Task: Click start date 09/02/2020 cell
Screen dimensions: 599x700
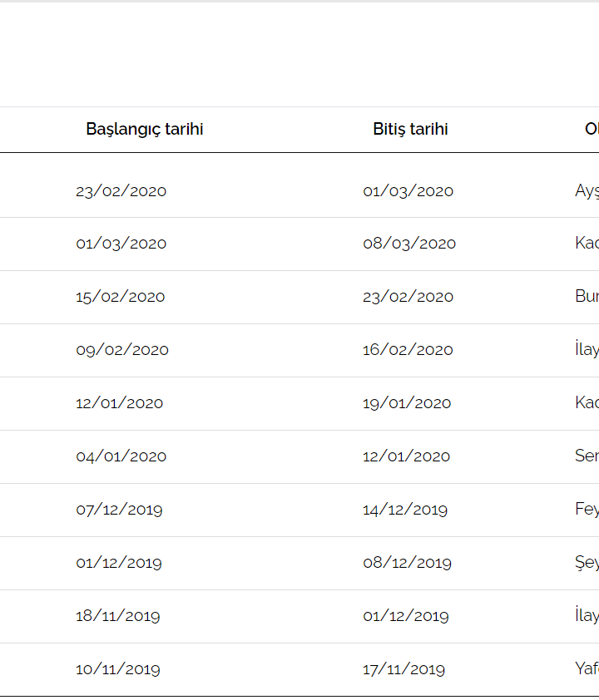Action: tap(121, 350)
